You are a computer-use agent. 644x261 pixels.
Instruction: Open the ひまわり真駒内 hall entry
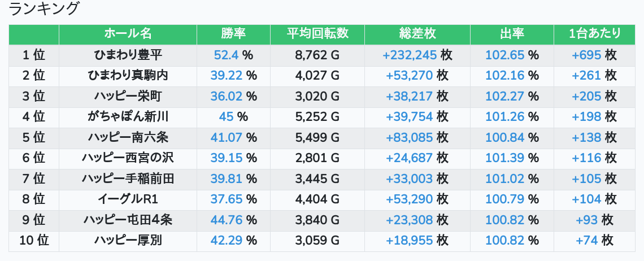tap(128, 75)
